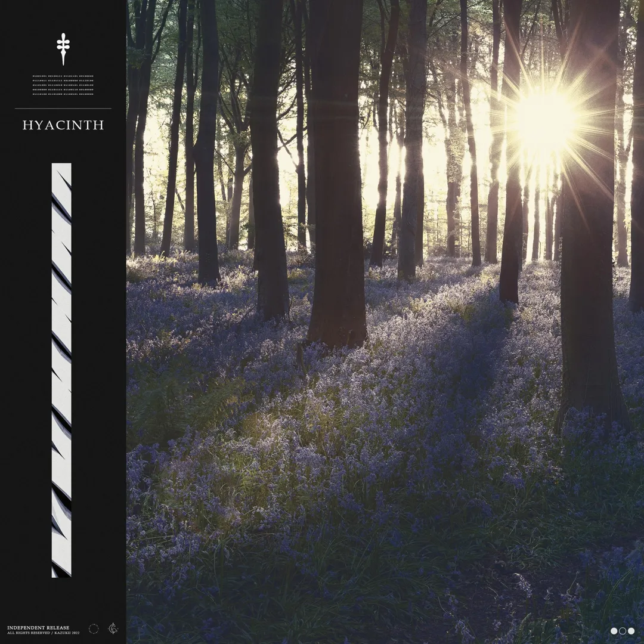The height and width of the screenshot is (644, 644).
Task: Click the thin divider line above HYACINTH
Action: (x=63, y=109)
